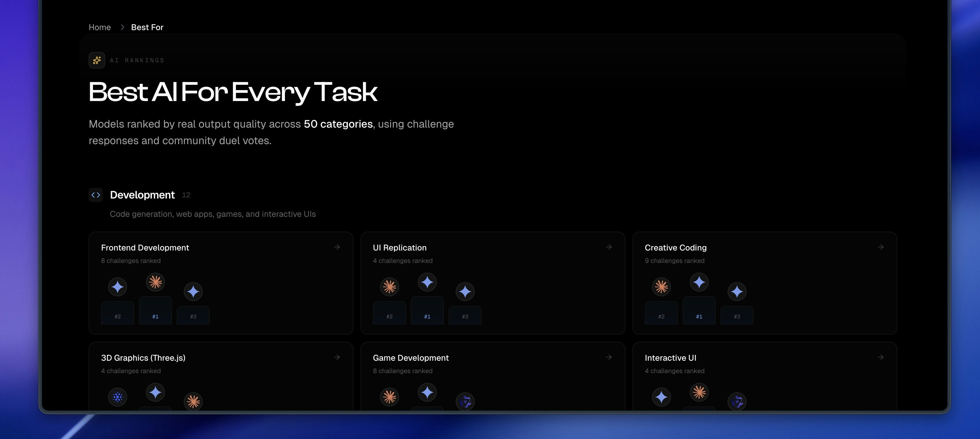Open the 3D Graphics (Three.js) category title
The image size is (980, 439).
[x=143, y=358]
